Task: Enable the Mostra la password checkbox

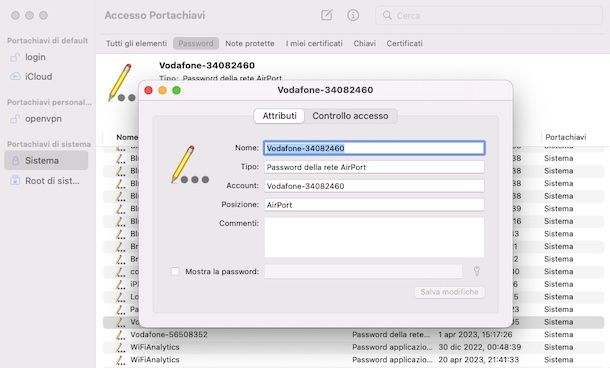Action: tap(175, 271)
